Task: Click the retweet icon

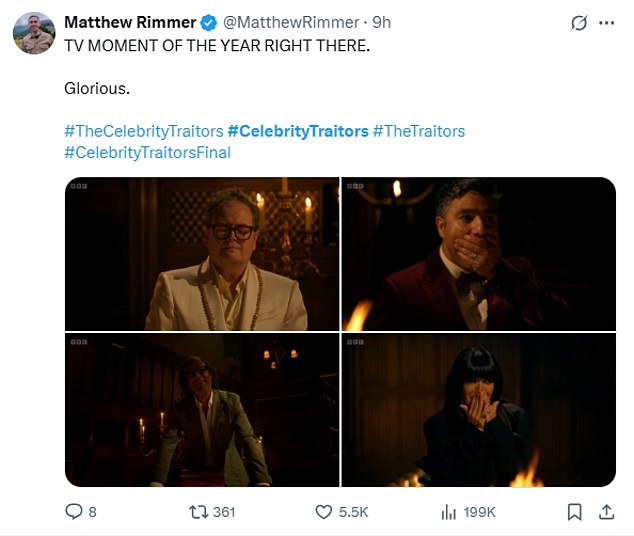Action: 199,511
